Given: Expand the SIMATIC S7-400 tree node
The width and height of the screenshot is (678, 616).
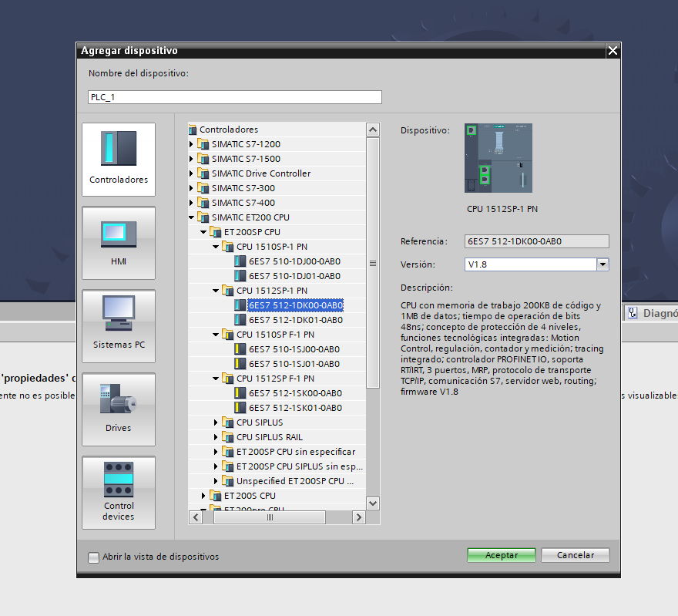Looking at the screenshot, I should [x=192, y=203].
